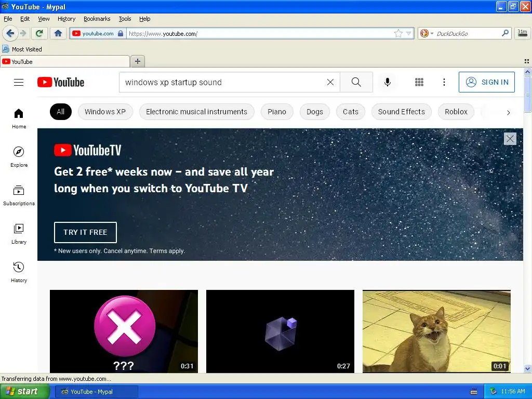The width and height of the screenshot is (532, 399).
Task: Open the DuckDuckGo search engine selector
Action: 427,33
